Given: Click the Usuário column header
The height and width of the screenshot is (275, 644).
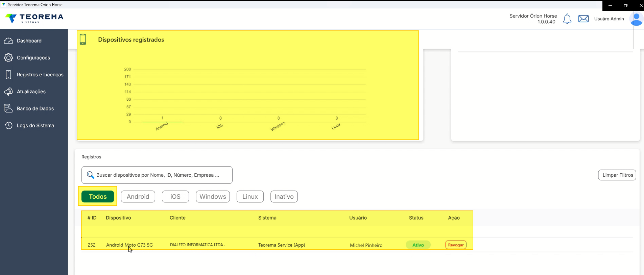Looking at the screenshot, I should 358,218.
